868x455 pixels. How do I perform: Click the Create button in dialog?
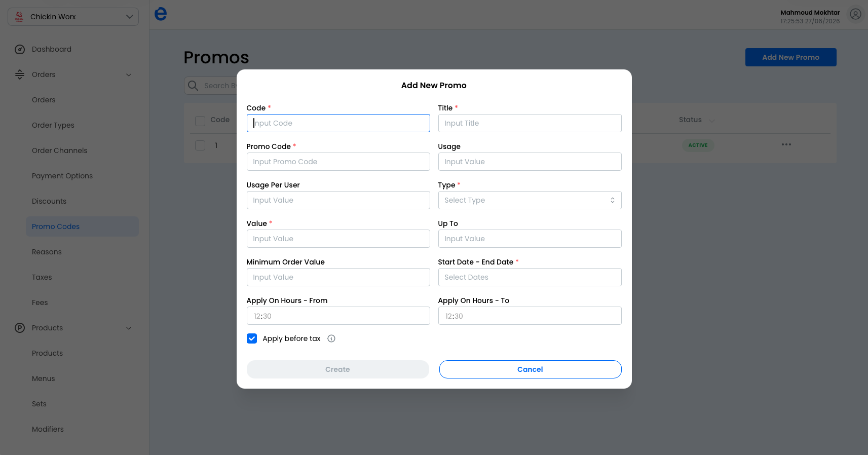pyautogui.click(x=337, y=369)
